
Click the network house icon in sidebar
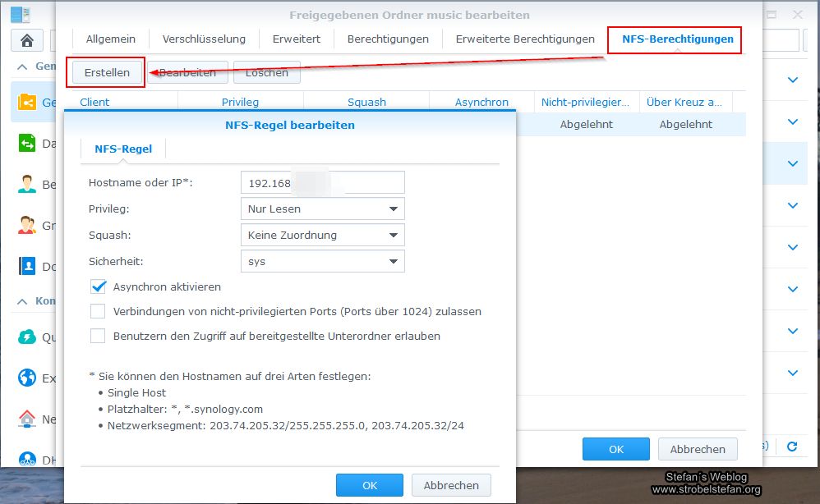pyautogui.click(x=28, y=419)
